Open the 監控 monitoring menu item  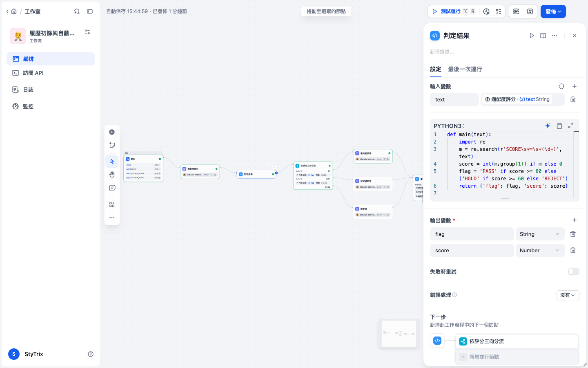coord(51,106)
